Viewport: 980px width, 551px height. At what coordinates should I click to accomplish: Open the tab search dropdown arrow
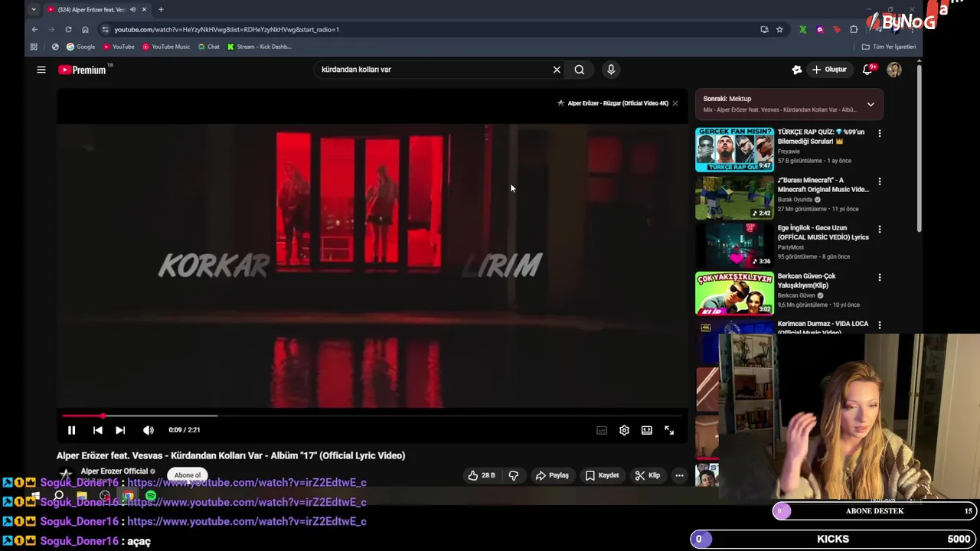pos(34,9)
